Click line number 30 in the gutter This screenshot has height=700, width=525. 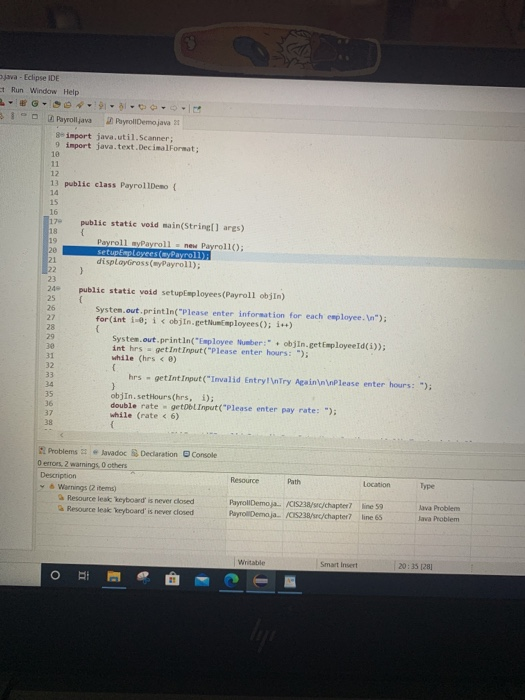click(50, 346)
